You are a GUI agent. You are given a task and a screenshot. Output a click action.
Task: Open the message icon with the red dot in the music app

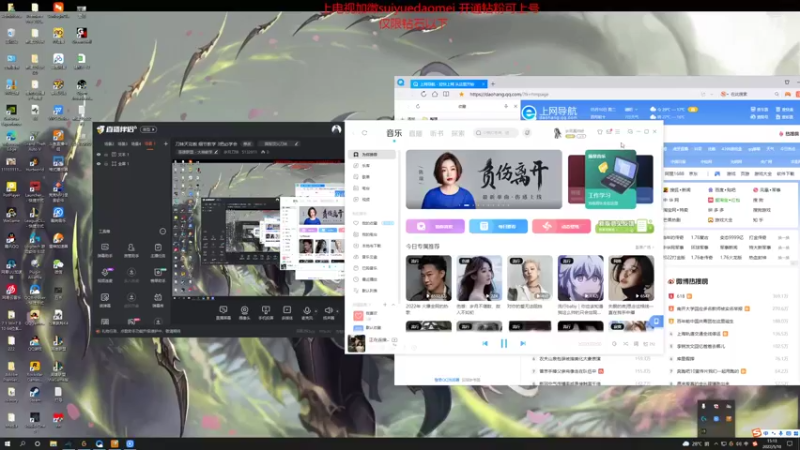609,132
